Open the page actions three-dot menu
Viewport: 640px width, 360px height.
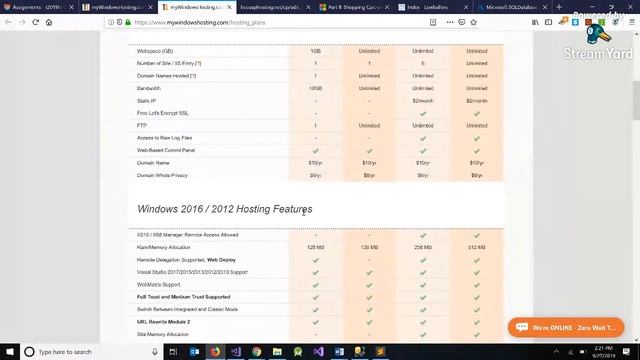(450, 22)
